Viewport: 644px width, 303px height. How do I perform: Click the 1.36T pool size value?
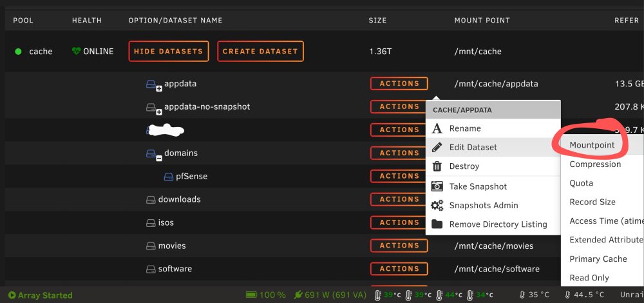380,52
